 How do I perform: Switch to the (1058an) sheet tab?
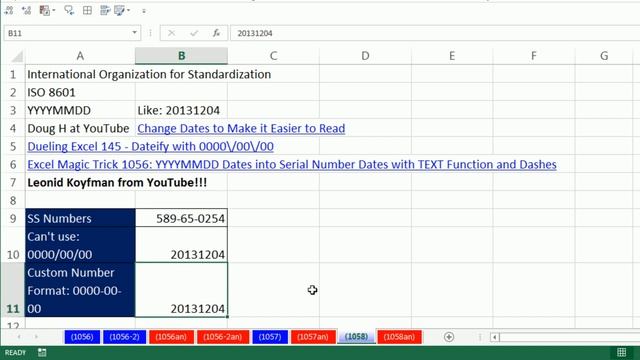tap(399, 337)
